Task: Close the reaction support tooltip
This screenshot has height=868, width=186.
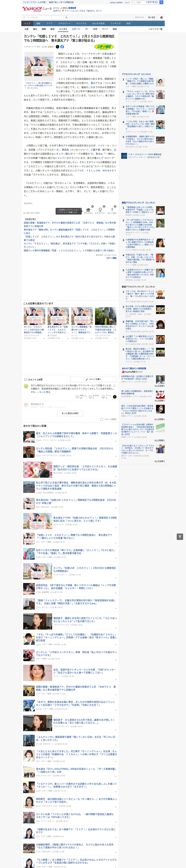Action: click(x=80, y=209)
